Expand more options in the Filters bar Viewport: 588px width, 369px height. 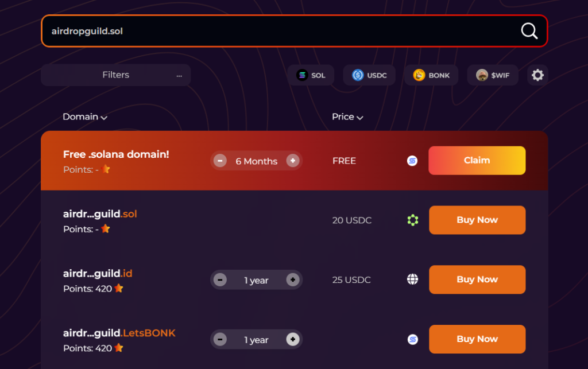pyautogui.click(x=179, y=75)
